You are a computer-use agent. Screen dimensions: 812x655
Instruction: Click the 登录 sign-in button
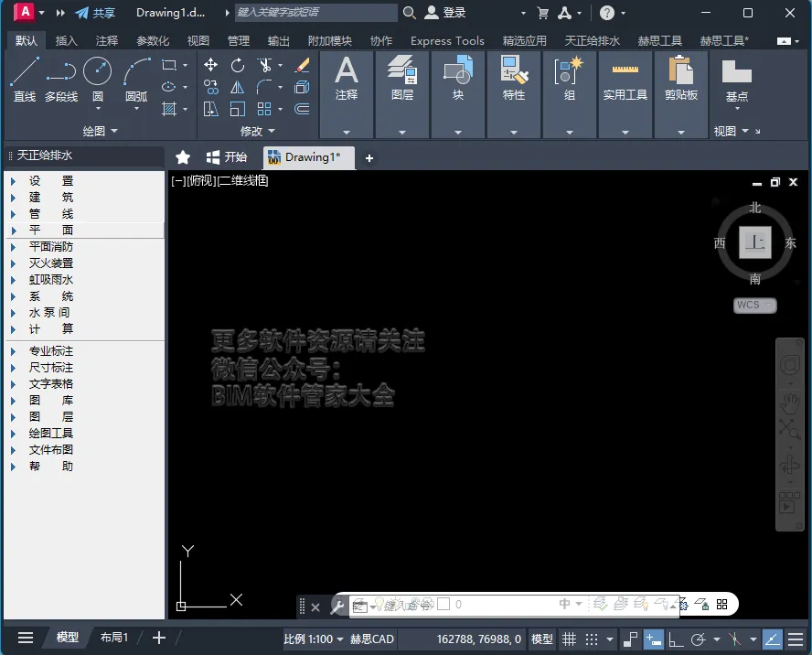coord(445,13)
